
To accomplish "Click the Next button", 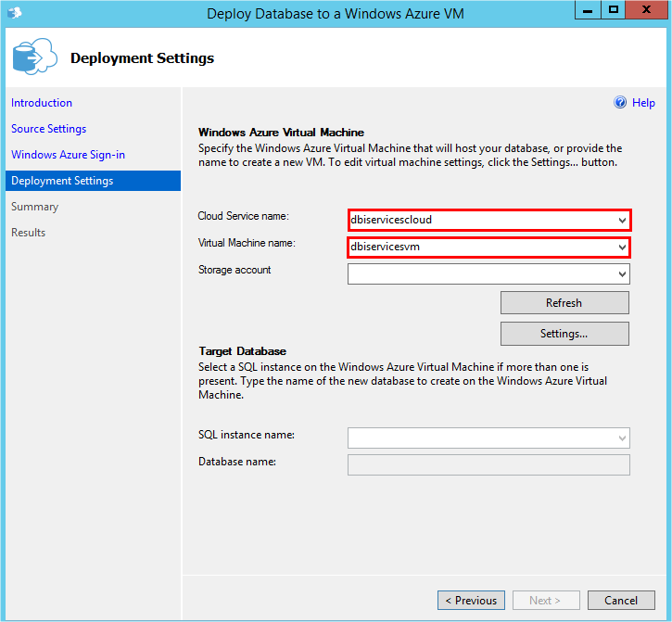I will 546,600.
